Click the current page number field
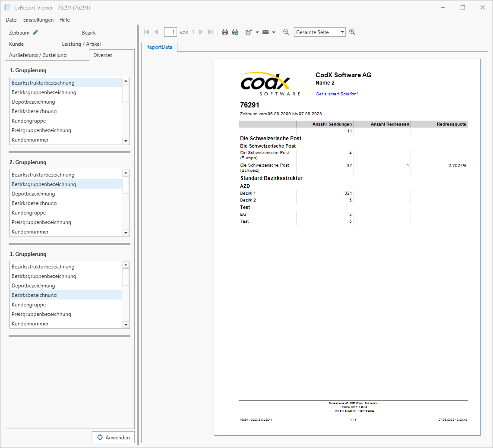The image size is (493, 448). click(x=171, y=32)
